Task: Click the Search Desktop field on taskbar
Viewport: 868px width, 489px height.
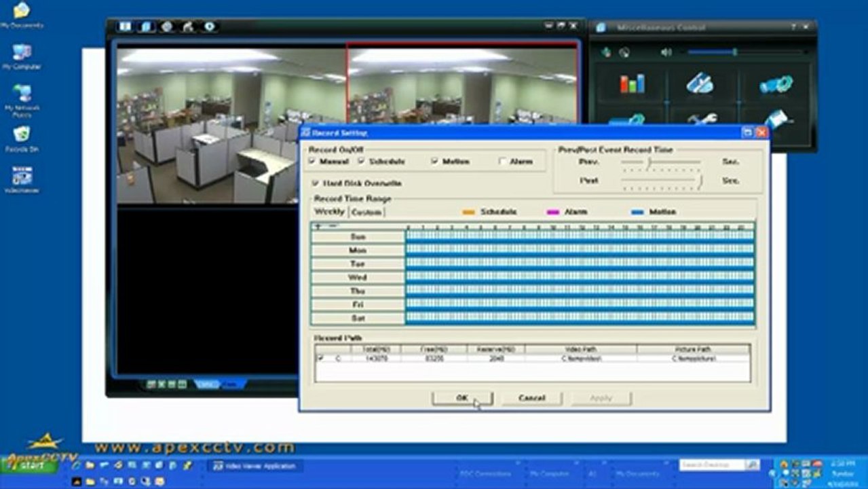Action: pos(712,465)
